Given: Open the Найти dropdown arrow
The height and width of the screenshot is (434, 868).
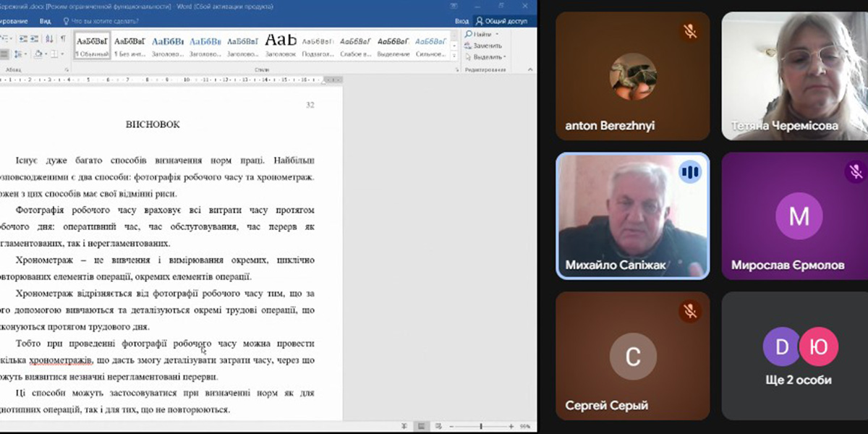Looking at the screenshot, I should tap(497, 34).
